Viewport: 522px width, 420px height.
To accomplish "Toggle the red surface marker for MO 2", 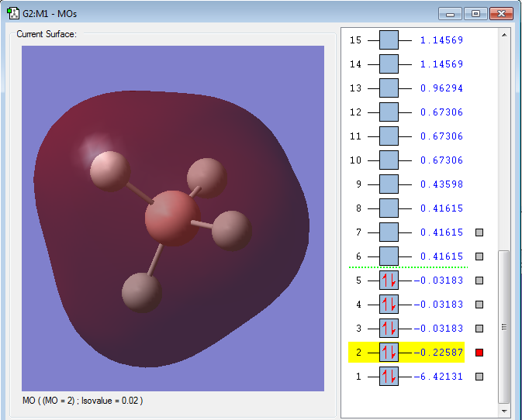I will 479,353.
